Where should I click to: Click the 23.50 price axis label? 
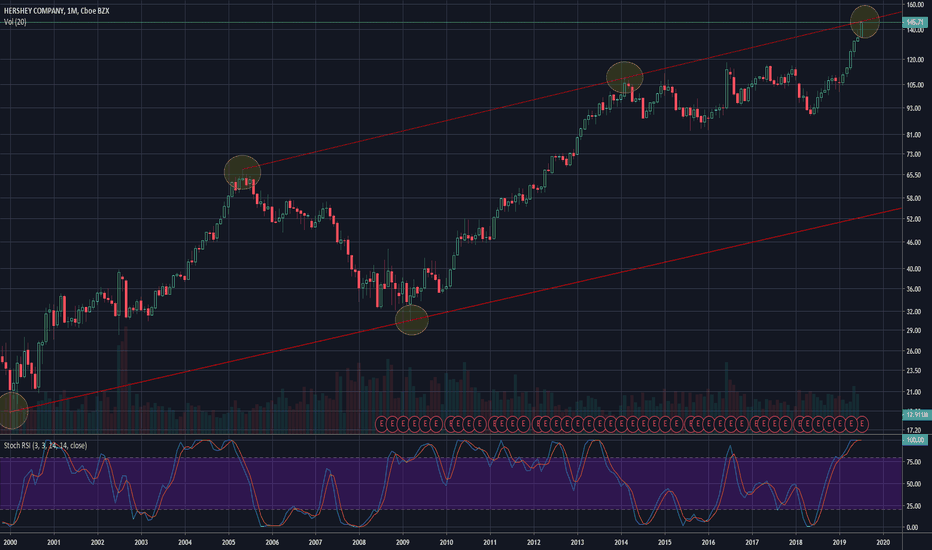(914, 370)
